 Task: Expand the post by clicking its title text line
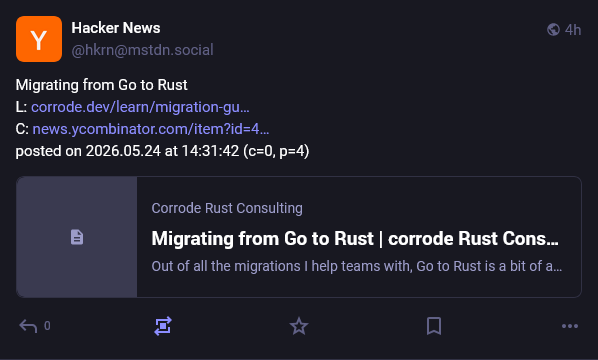point(101,85)
